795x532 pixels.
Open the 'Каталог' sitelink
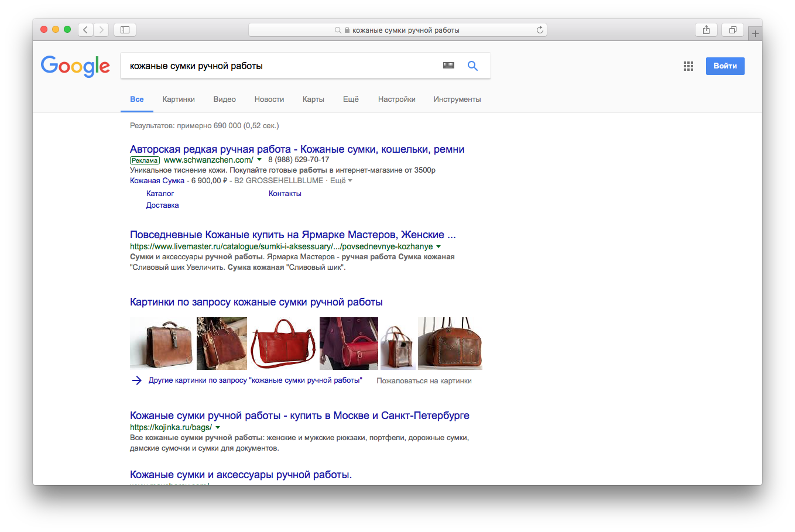(160, 194)
